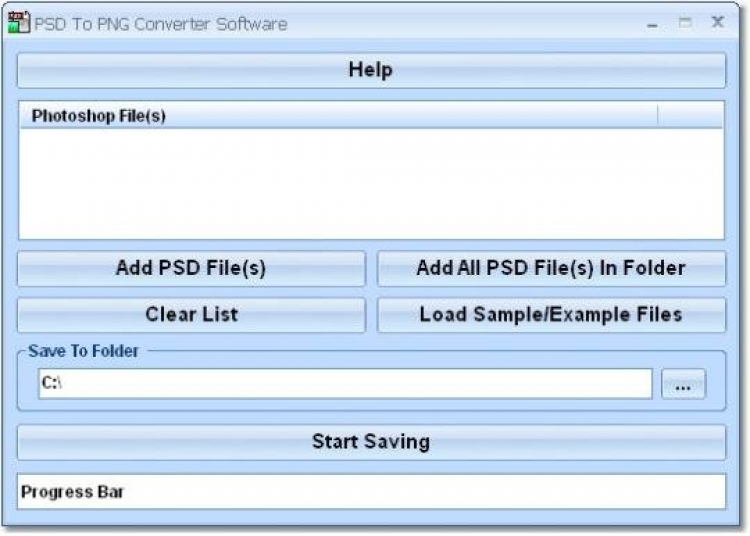Close the PSD To PNG Converter window
This screenshot has width=750, height=536.
point(717,22)
